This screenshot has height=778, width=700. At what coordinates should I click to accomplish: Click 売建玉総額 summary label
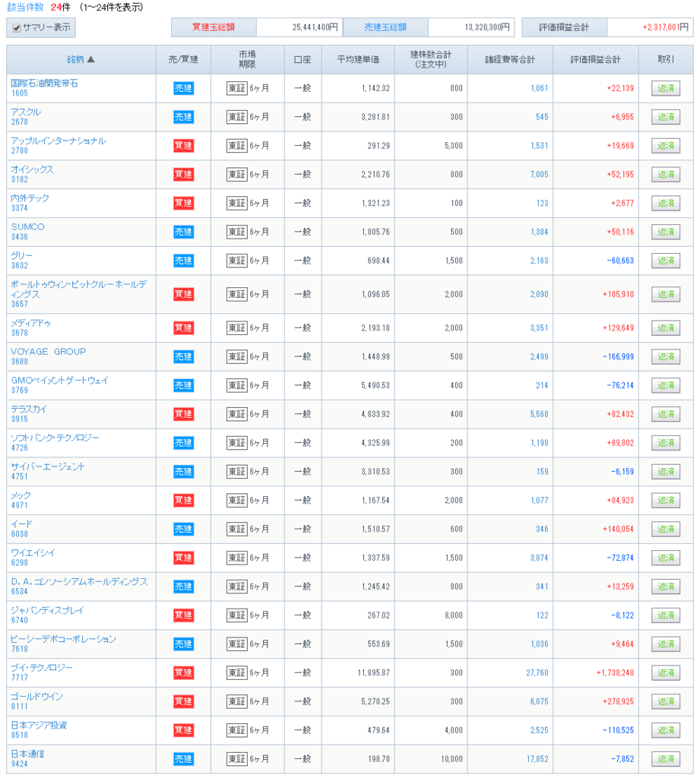385,28
